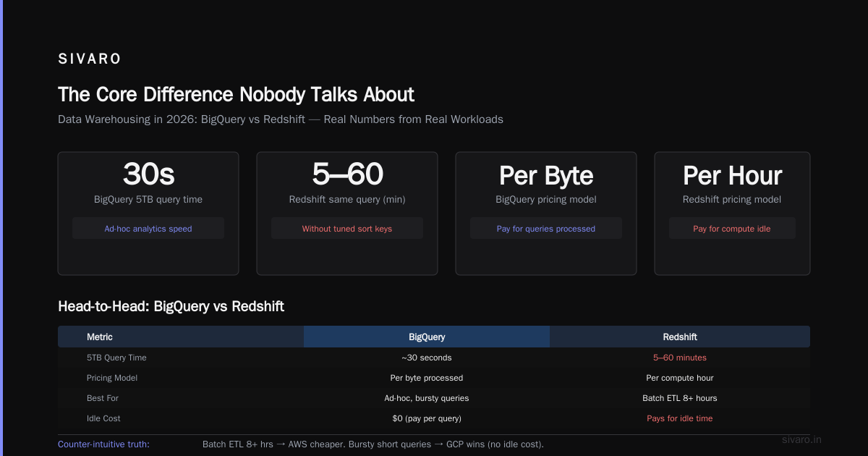This screenshot has height=456, width=868.
Task: Click the red '5–60 minutes' cell
Action: 680,358
